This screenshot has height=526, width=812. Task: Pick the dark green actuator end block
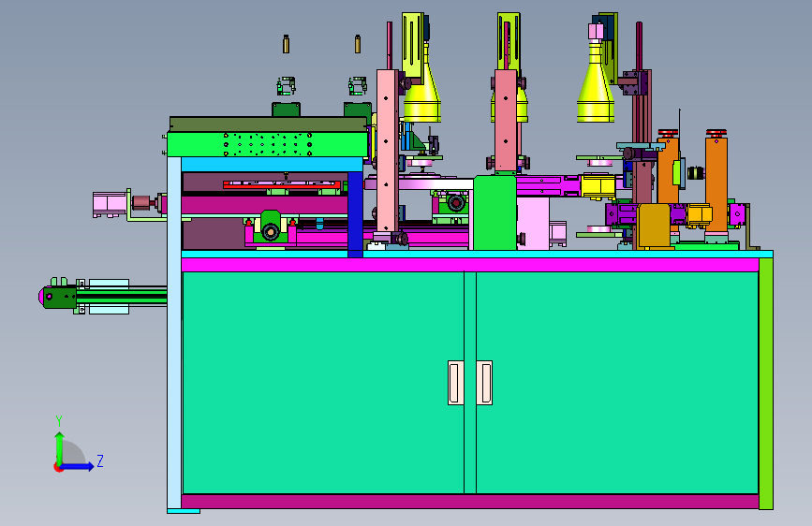tap(60, 298)
